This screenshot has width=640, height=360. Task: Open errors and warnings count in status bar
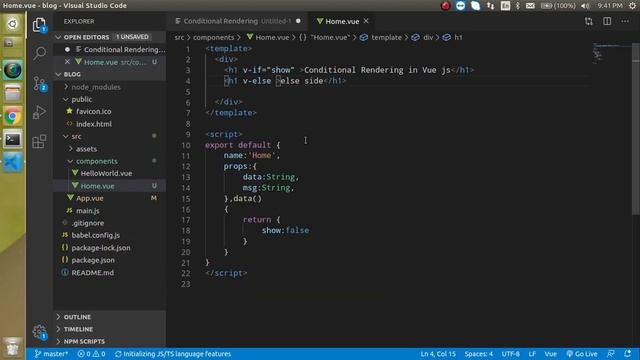point(91,354)
